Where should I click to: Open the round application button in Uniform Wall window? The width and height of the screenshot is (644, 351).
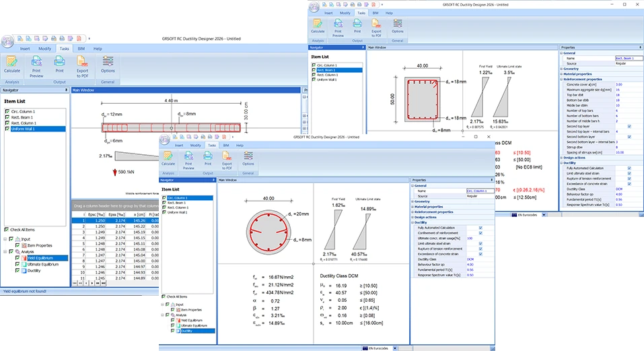(x=9, y=42)
